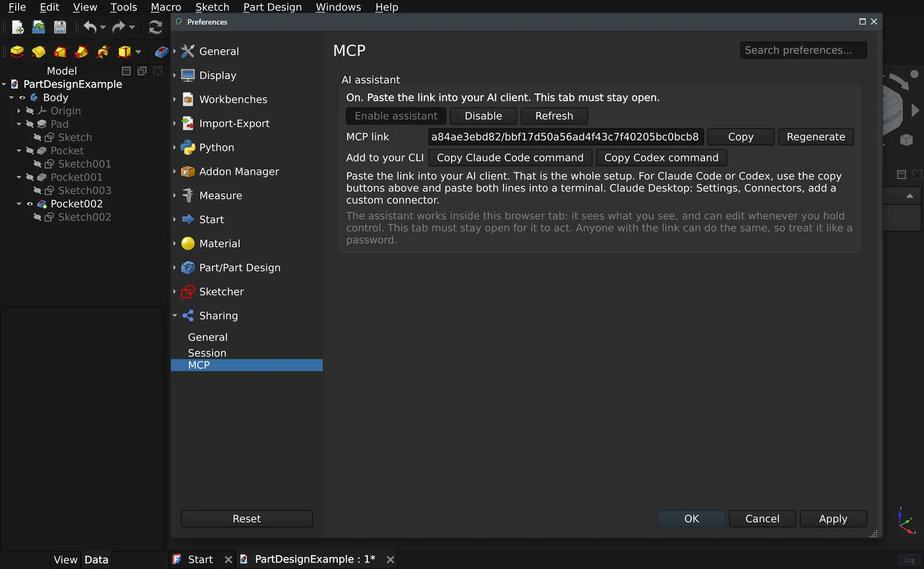Rotate view with navigation cube right arrow
Viewport: 924px width, 569px height.
915,110
